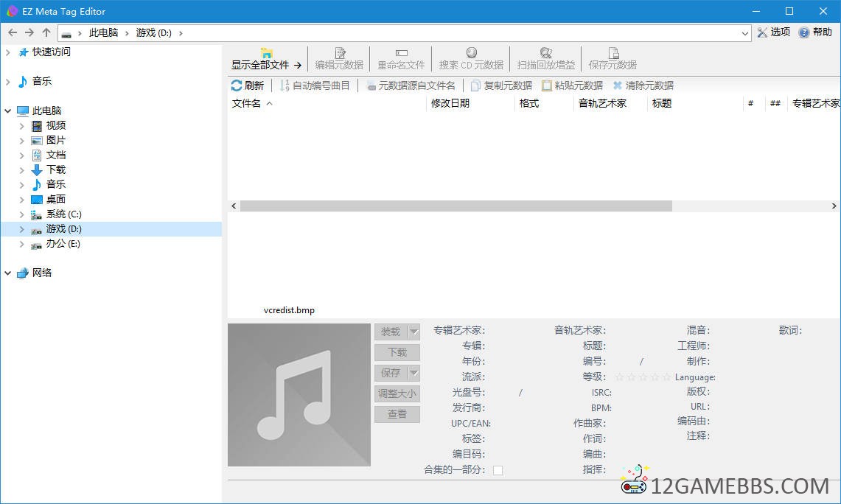The image size is (841, 504).
Task: Expand the 下载 folder node
Action: coord(21,170)
